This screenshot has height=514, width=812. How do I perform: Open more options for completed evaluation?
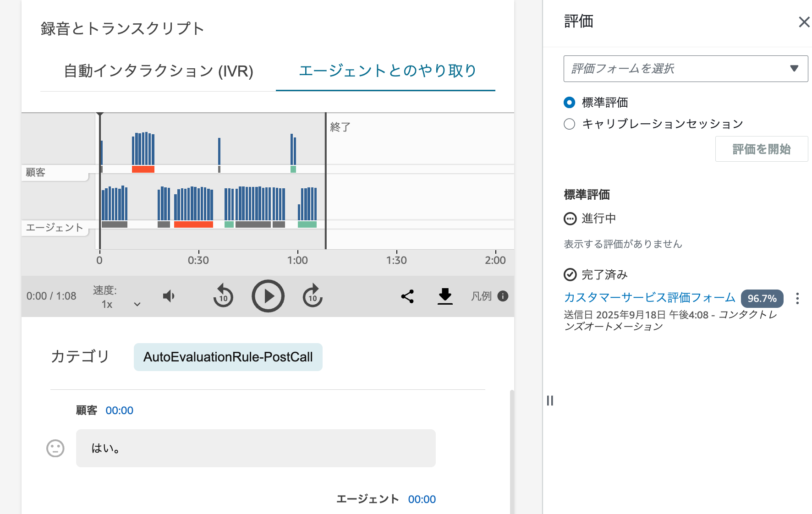[x=797, y=299]
